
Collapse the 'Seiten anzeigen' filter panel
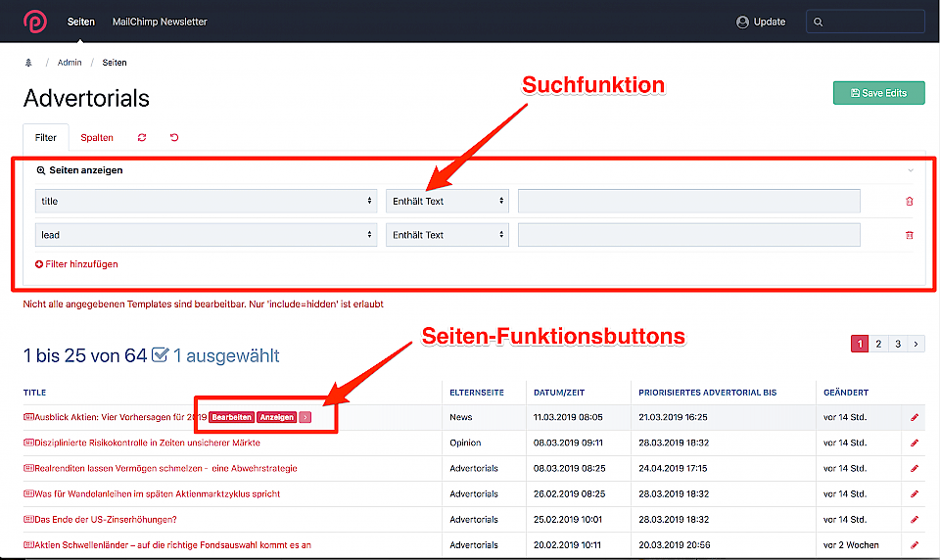pyautogui.click(x=910, y=170)
